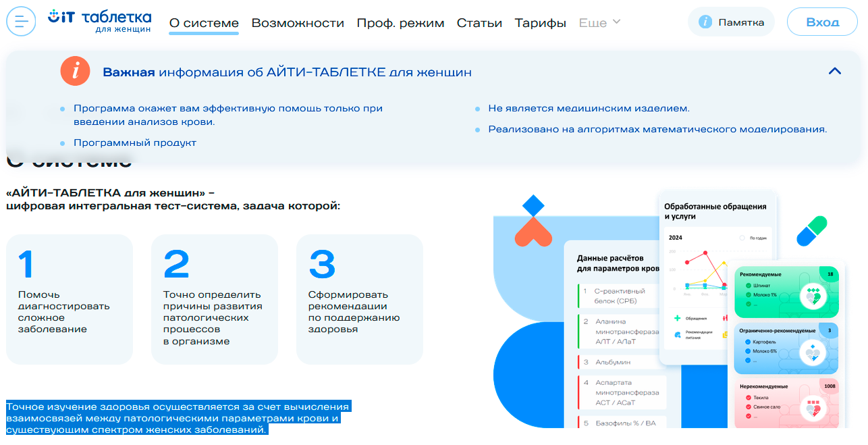Click the Базофилы % / BA row
The height and width of the screenshot is (445, 868).
click(x=621, y=423)
